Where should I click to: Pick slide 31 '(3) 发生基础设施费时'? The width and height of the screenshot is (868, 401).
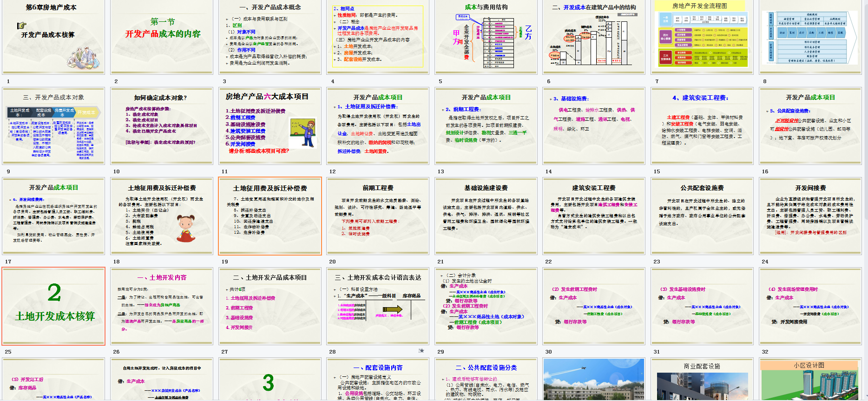click(702, 306)
